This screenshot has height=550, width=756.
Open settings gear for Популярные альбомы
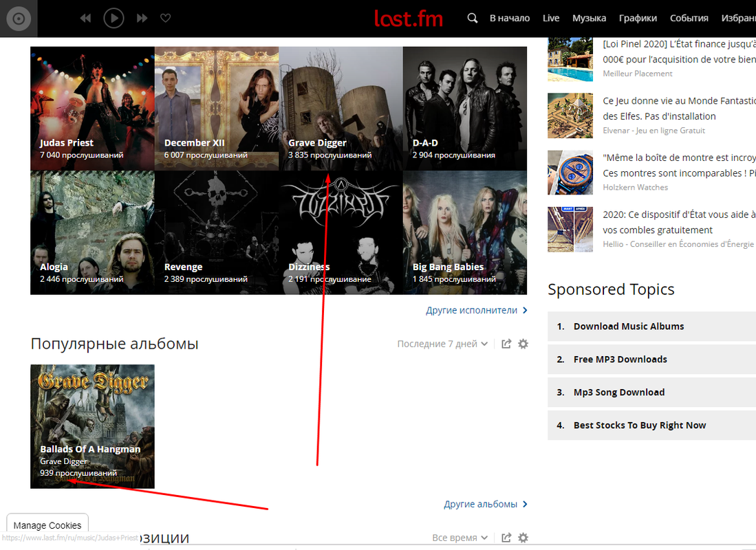523,344
